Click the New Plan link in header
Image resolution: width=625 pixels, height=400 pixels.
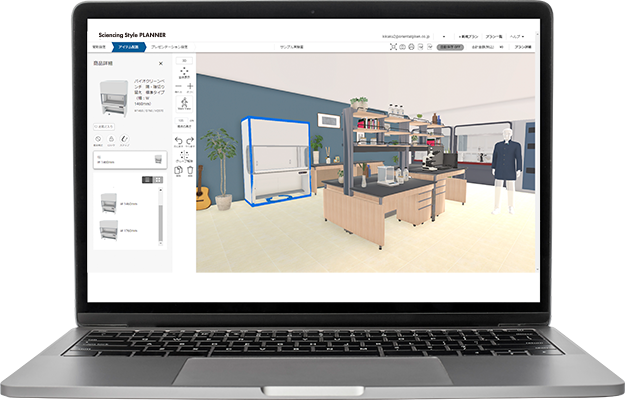[466, 35]
